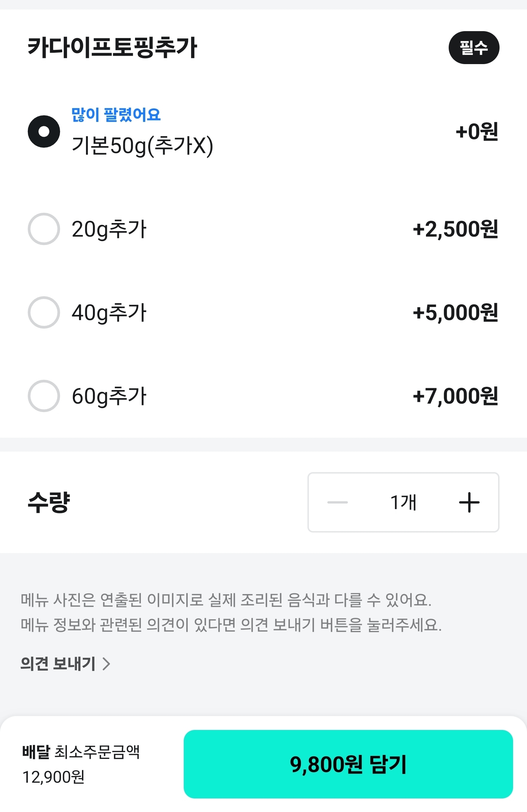Screen dimensions: 527x812
Task: Tap the 카다이프토핑추가 section heading
Action: [x=112, y=48]
